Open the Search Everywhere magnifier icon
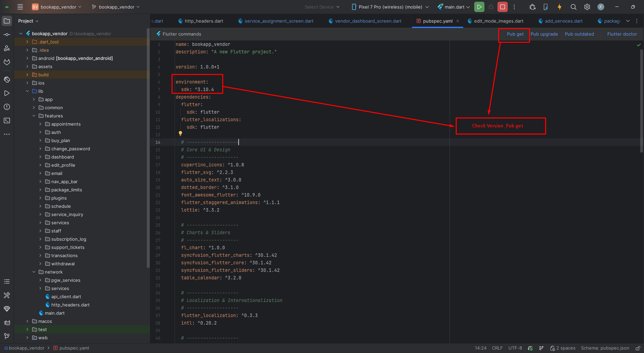The image size is (644, 353). (x=573, y=7)
